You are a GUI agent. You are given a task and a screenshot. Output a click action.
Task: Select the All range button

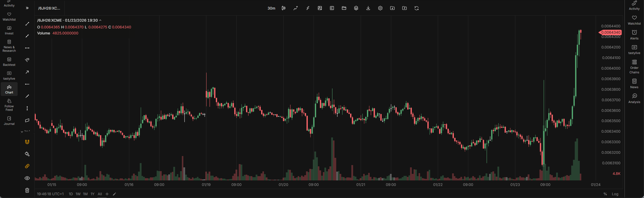point(100,194)
